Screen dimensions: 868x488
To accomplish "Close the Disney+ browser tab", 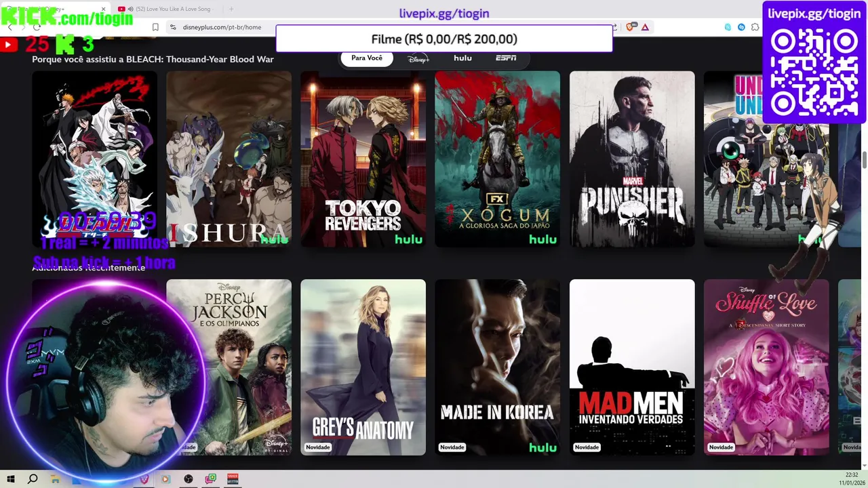I will 104,9.
